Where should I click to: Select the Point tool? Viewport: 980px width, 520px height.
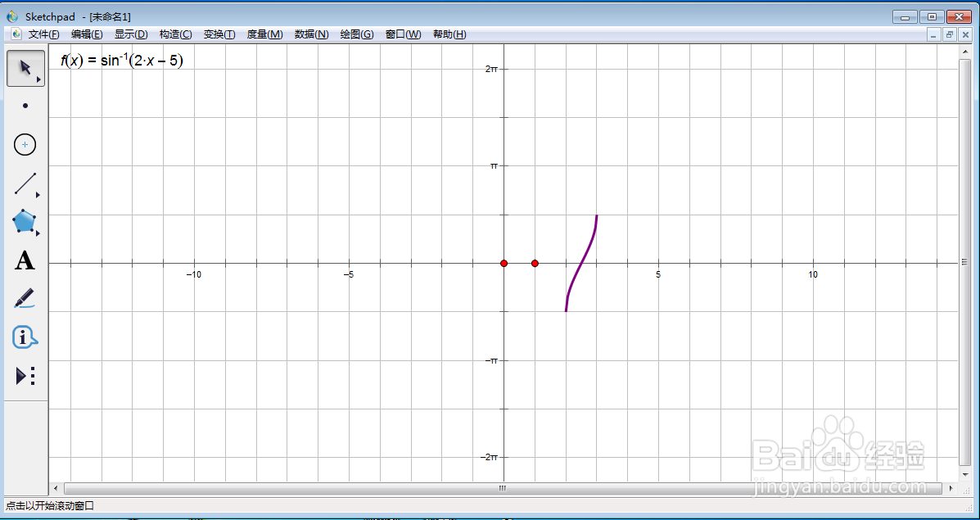[x=25, y=106]
